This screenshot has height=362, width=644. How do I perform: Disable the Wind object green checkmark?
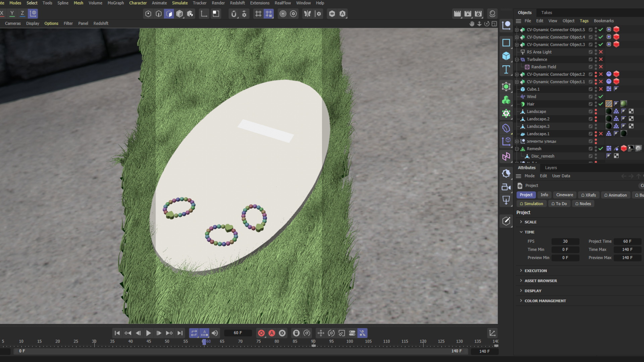[601, 97]
